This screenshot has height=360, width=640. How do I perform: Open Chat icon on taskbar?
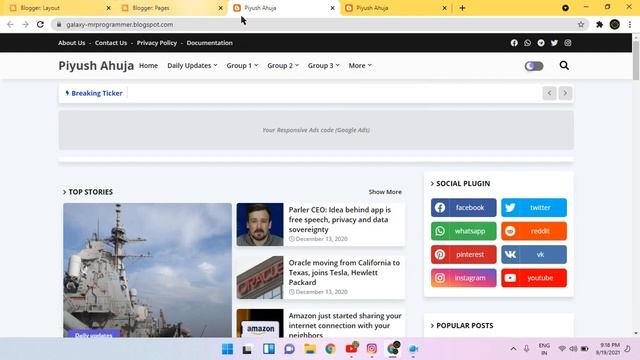click(289, 349)
